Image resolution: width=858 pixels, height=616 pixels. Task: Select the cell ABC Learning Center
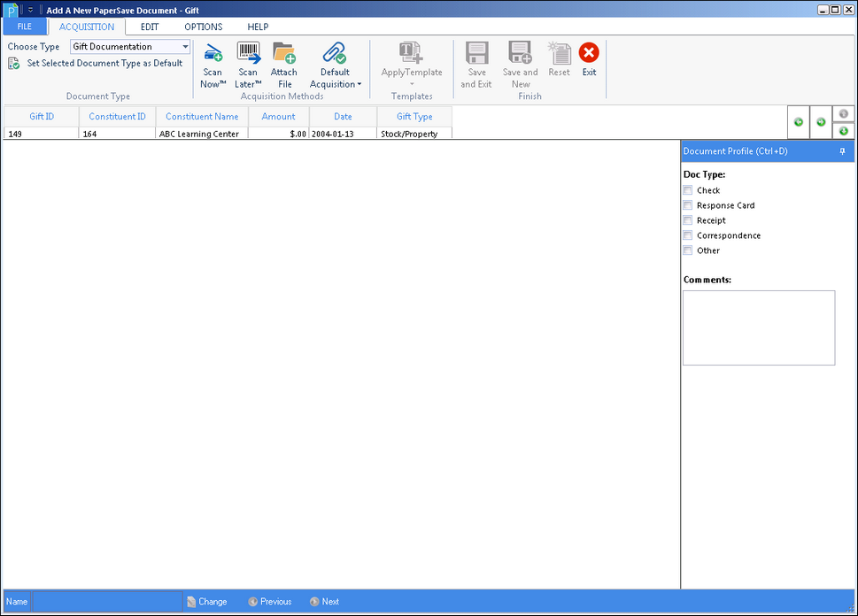[x=202, y=134]
